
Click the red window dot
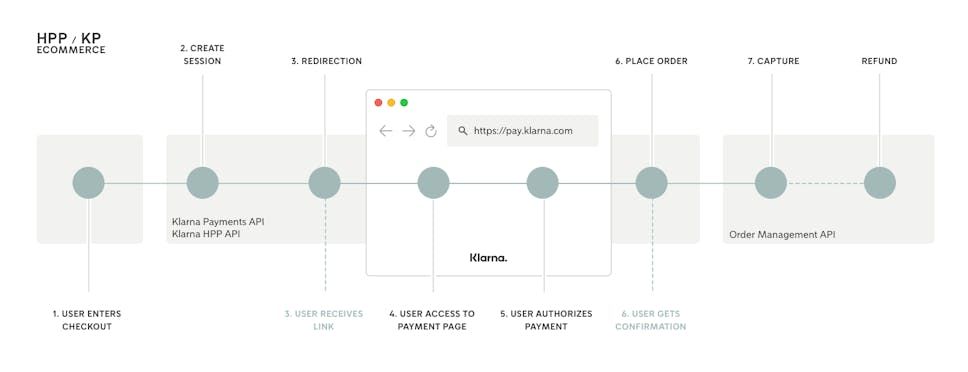click(378, 102)
